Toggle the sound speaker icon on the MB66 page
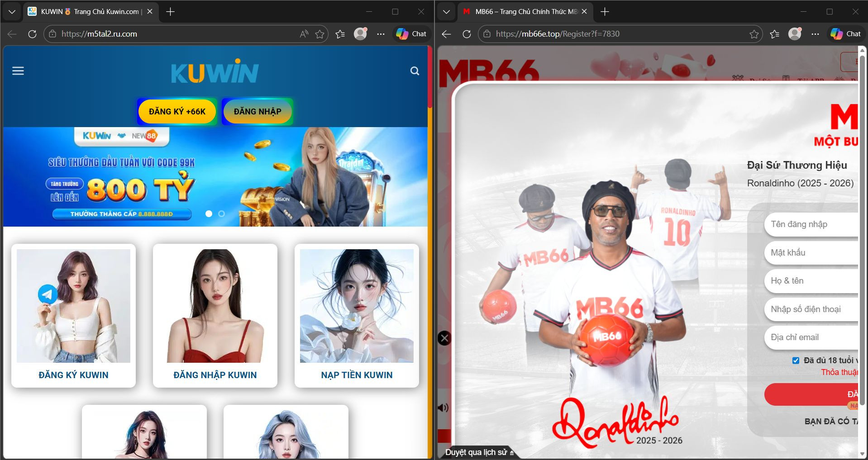The height and width of the screenshot is (460, 868). click(443, 408)
